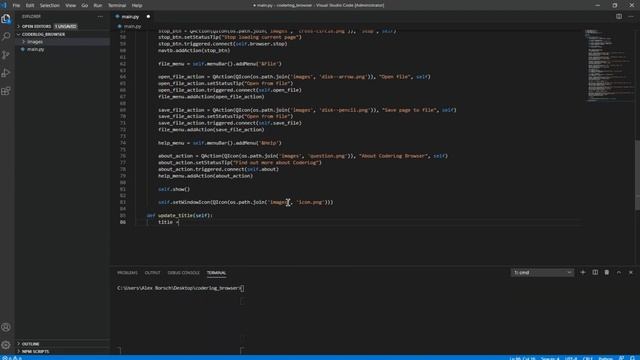Open the terminal selector dropdown 1: cmd
Viewport: 640px width, 360px height.
(x=542, y=272)
